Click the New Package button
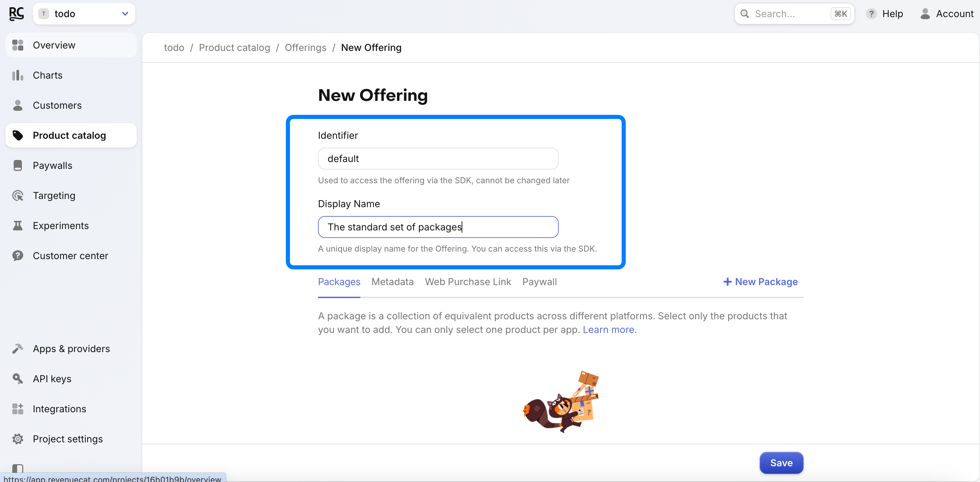Screen dimensions: 980x482 (x=760, y=282)
